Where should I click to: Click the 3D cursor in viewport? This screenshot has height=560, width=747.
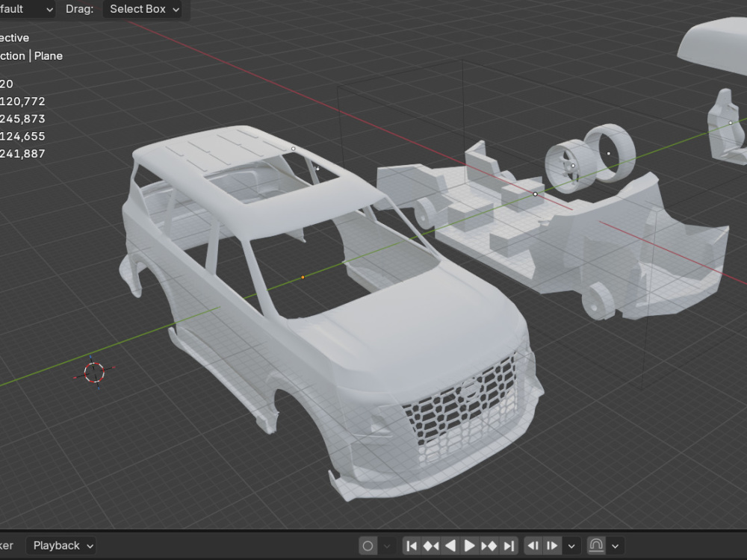click(x=94, y=373)
